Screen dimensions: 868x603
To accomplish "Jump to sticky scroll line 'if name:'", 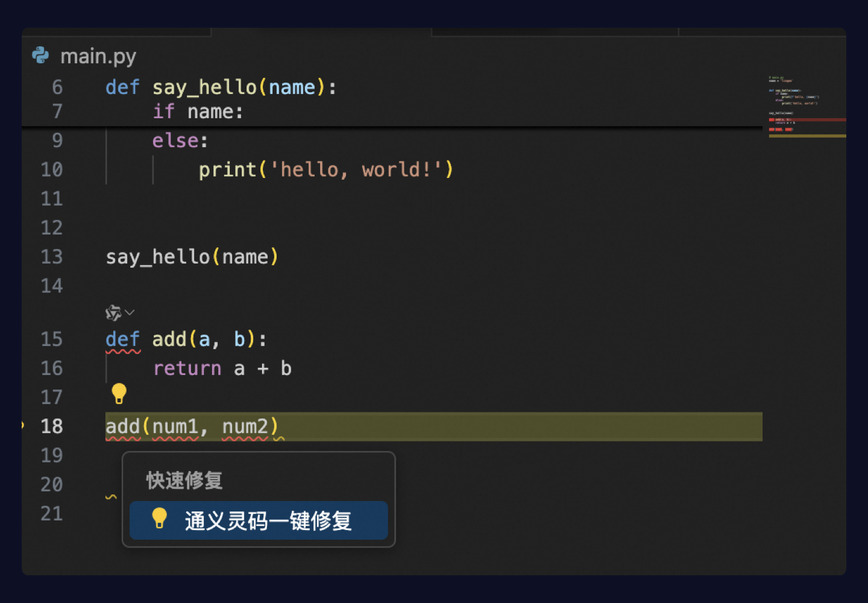I will (x=198, y=112).
